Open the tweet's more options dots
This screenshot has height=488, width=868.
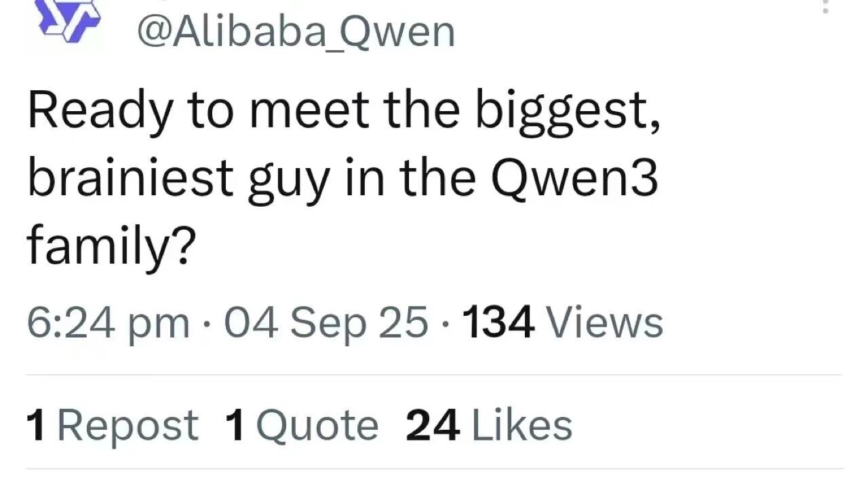[x=825, y=7]
